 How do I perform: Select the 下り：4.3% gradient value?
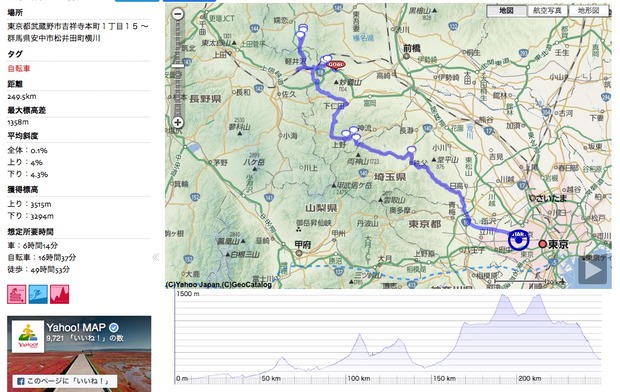[28, 174]
